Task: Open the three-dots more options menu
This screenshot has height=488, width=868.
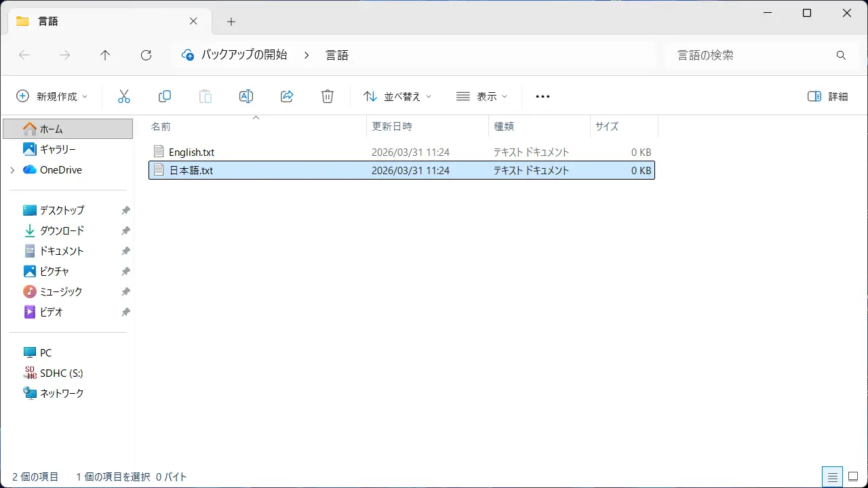Action: (542, 96)
